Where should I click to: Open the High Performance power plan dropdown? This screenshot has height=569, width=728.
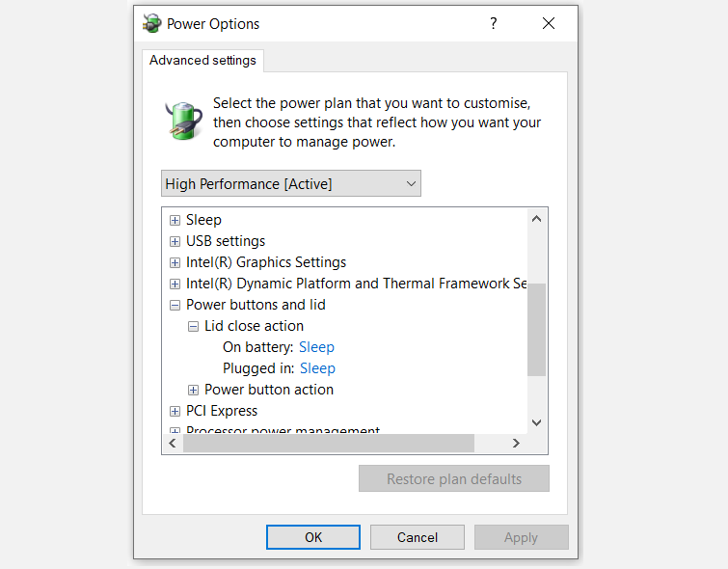(x=291, y=183)
